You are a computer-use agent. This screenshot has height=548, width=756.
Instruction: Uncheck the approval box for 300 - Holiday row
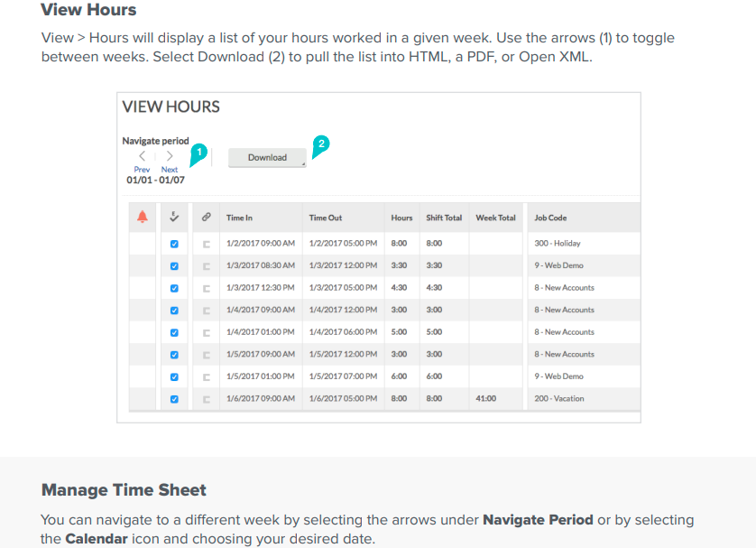[174, 244]
